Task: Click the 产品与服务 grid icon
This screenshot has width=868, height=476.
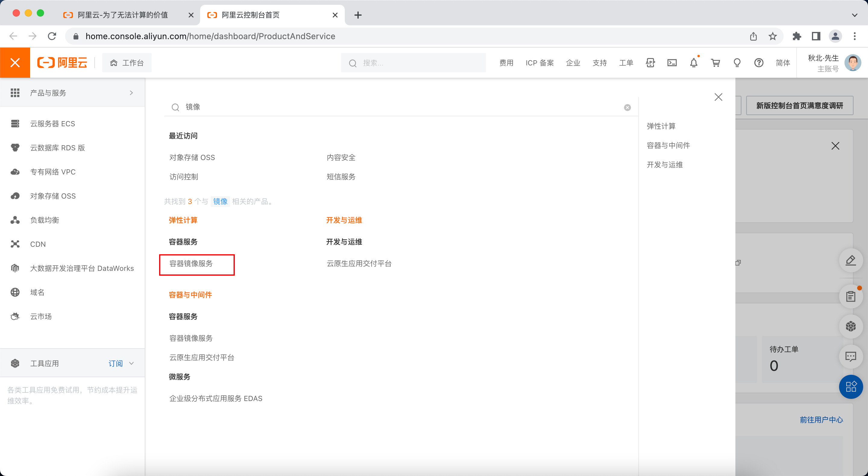Action: pos(15,93)
